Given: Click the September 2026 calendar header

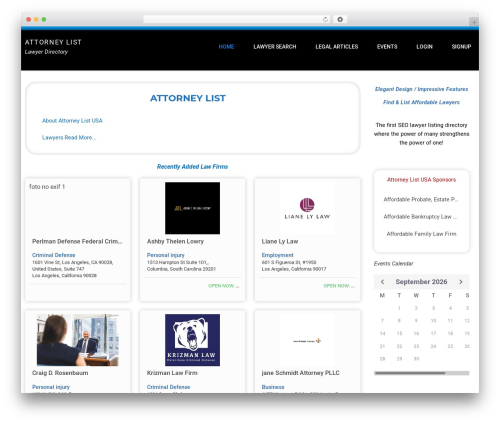Looking at the screenshot, I should point(421,282).
